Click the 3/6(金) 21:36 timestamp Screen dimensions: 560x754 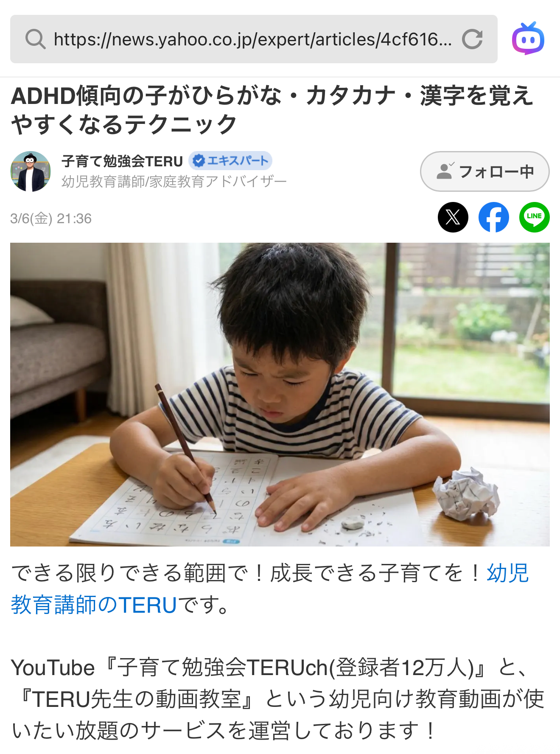coord(51,219)
